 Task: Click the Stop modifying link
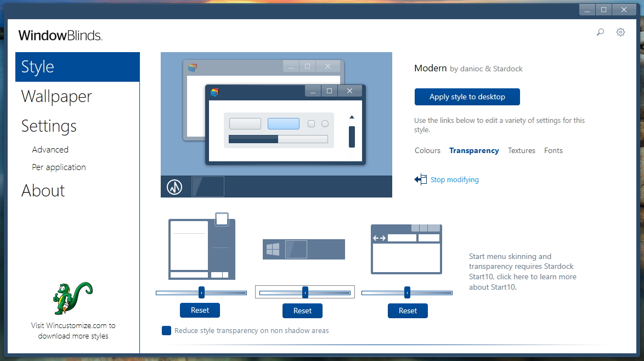coord(455,180)
